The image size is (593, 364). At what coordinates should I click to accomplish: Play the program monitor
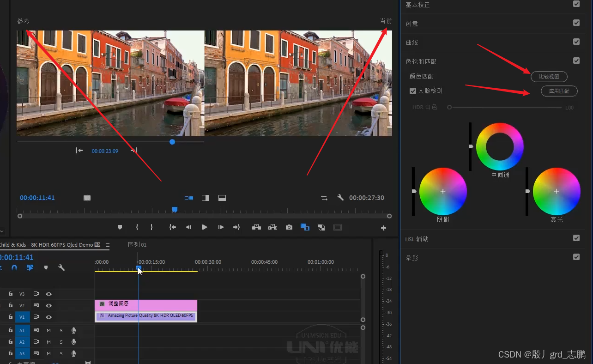204,227
